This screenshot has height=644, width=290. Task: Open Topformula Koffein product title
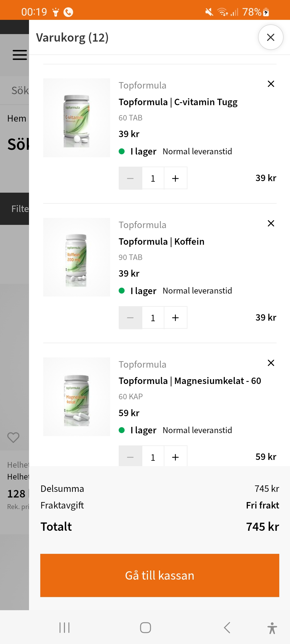point(161,241)
